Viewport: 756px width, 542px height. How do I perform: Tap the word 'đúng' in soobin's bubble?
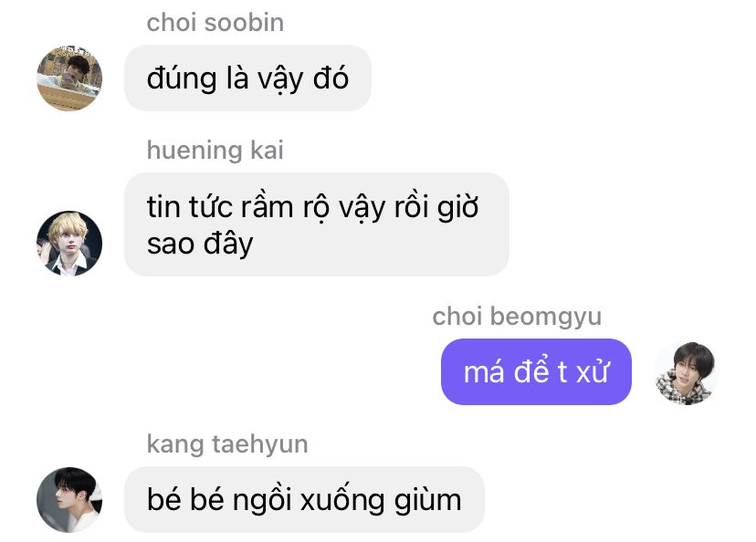pyautogui.click(x=182, y=78)
